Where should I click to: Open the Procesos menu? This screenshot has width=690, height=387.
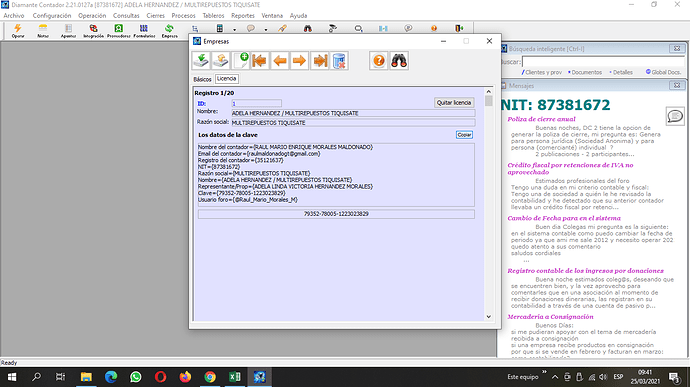pyautogui.click(x=184, y=15)
